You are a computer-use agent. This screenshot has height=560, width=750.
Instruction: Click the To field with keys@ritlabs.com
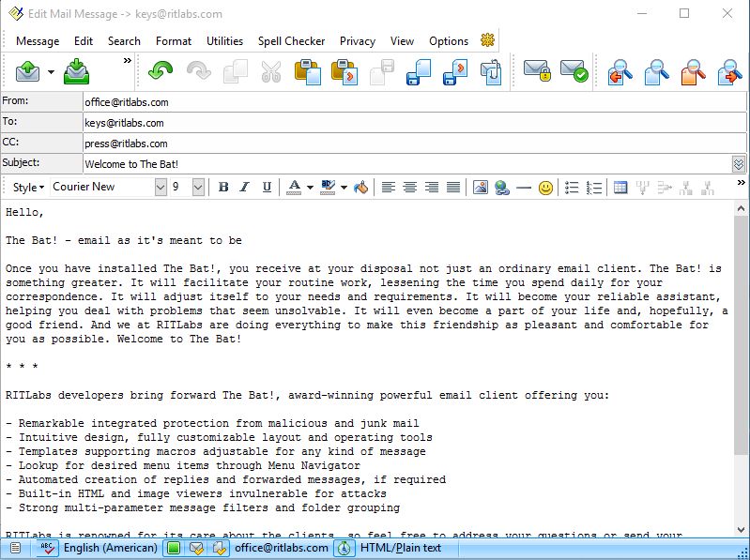click(x=414, y=123)
